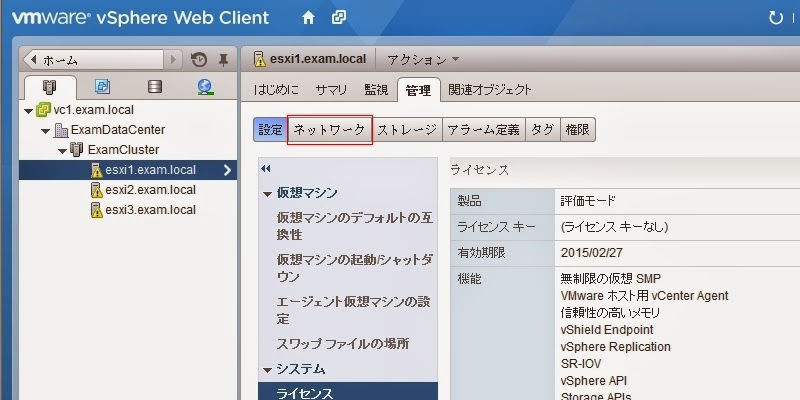The image size is (800, 400).
Task: Click the (ライセンス キーなし) value
Action: pos(614,227)
